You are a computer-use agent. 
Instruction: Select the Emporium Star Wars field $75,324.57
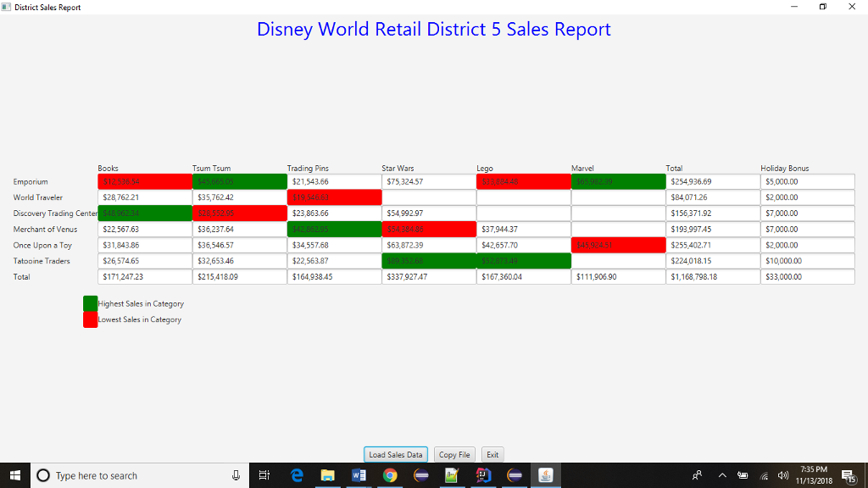click(429, 181)
